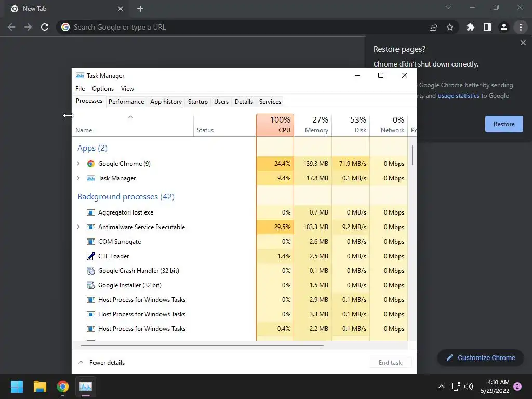Switch to the Startup tab

pyautogui.click(x=198, y=102)
